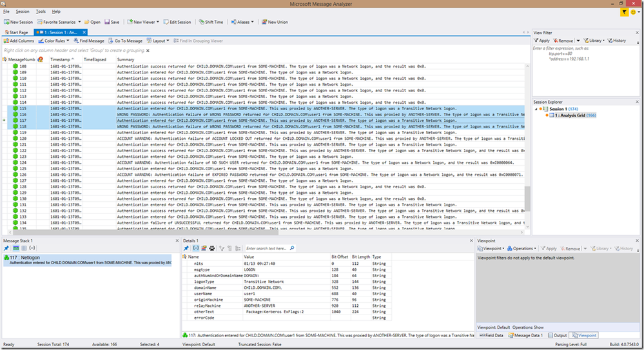The image size is (644, 350).
Task: Click the TimeElapsed column header
Action: pyautogui.click(x=99, y=59)
